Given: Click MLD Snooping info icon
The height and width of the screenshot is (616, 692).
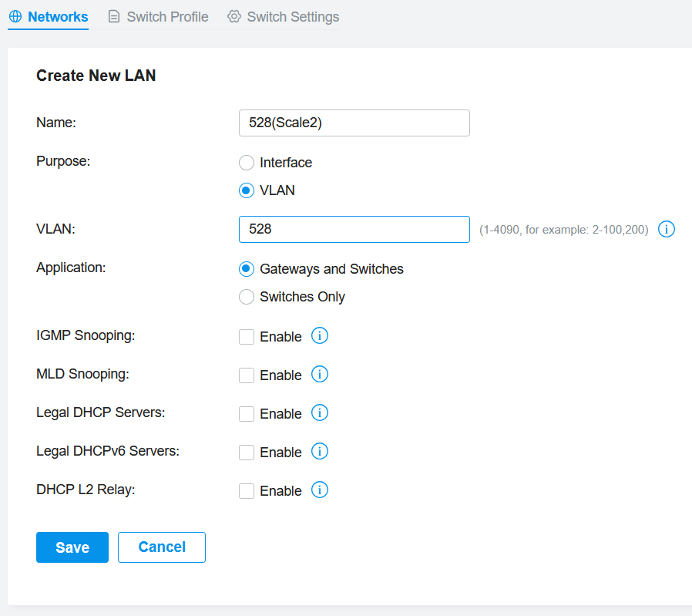Looking at the screenshot, I should (320, 374).
